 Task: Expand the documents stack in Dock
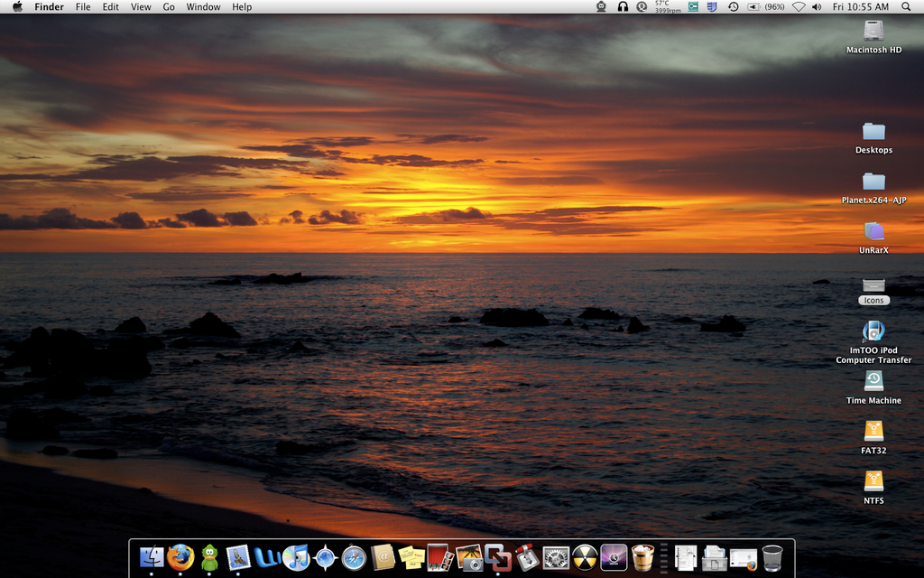coord(686,558)
